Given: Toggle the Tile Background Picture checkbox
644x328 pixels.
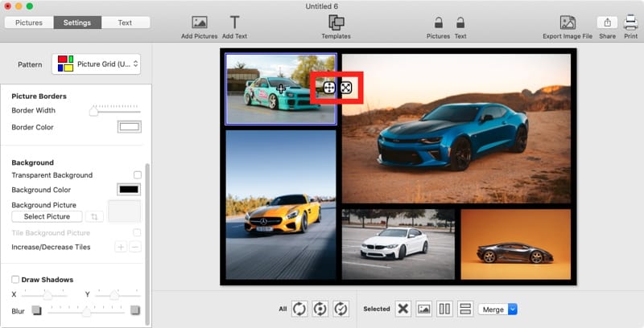Looking at the screenshot, I should coord(137,232).
